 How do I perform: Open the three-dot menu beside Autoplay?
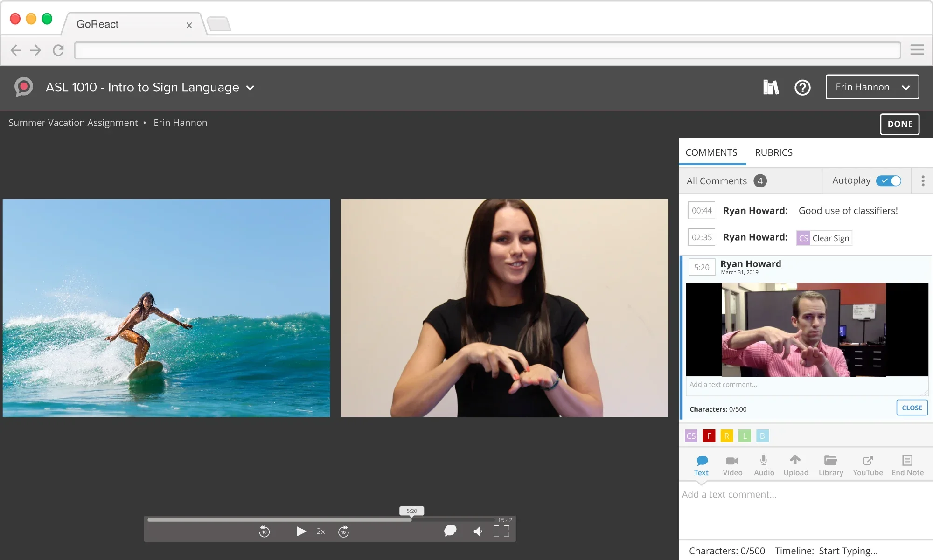[x=922, y=180]
